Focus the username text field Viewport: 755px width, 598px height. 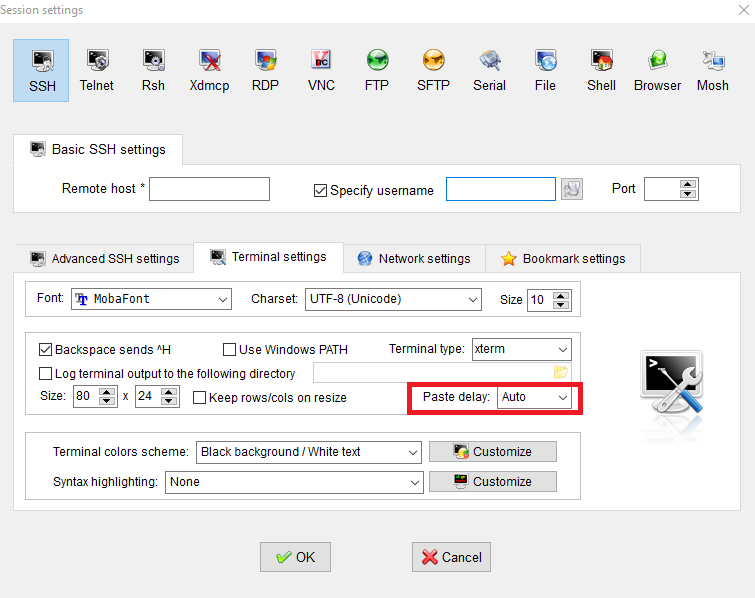tap(501, 189)
